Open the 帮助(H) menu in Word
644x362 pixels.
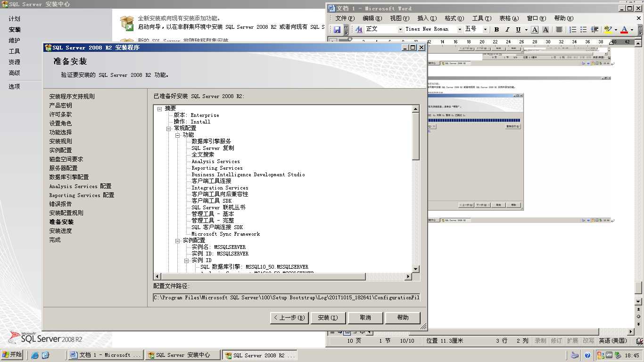tap(563, 18)
